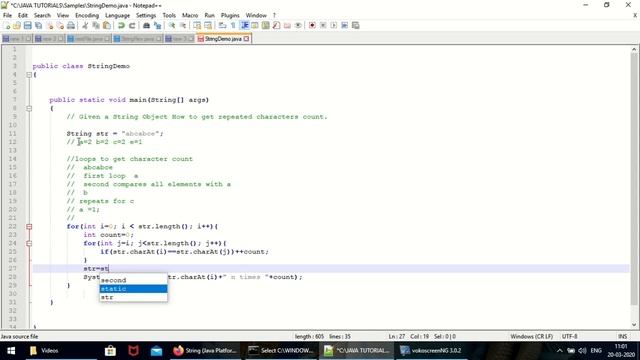Open the Run menu
This screenshot has width=640, height=360.
click(209, 15)
